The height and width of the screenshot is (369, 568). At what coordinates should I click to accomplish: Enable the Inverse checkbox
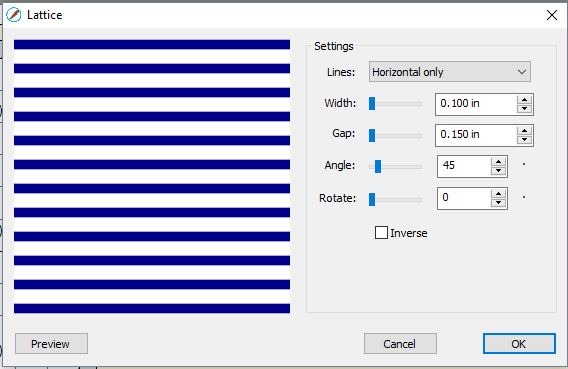(381, 232)
